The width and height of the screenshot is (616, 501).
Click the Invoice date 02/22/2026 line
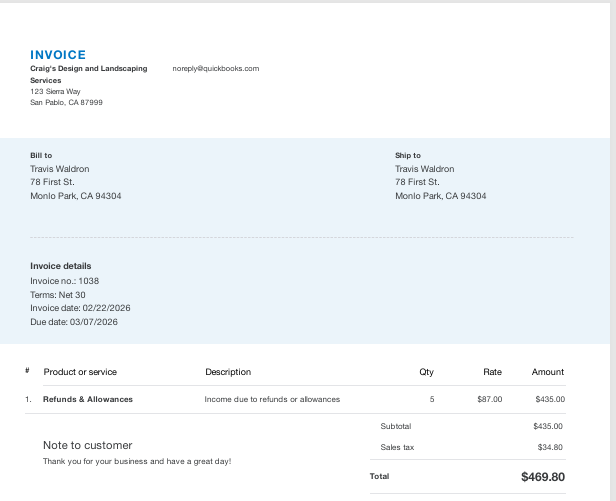coord(80,308)
